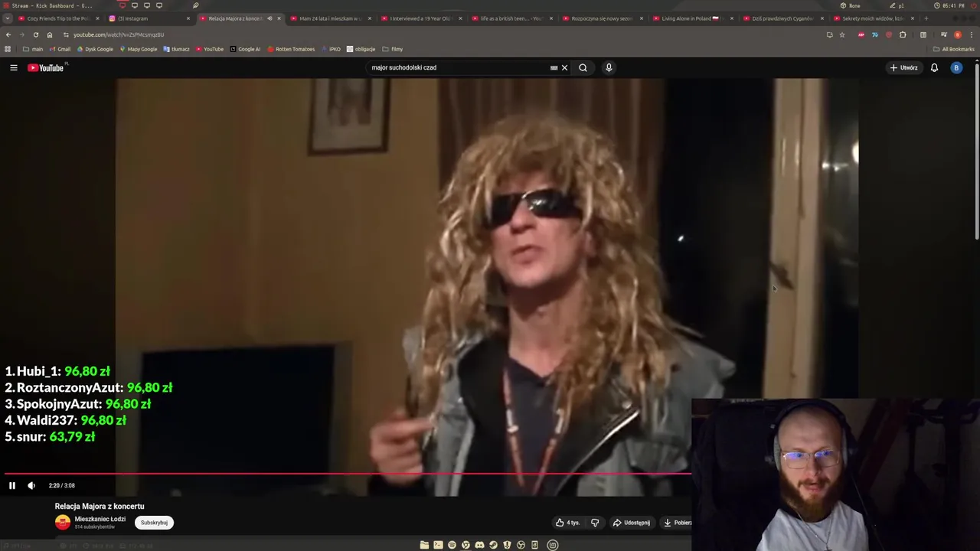This screenshot has height=551, width=980.
Task: Open a new browser tab with plus
Action: tap(926, 18)
